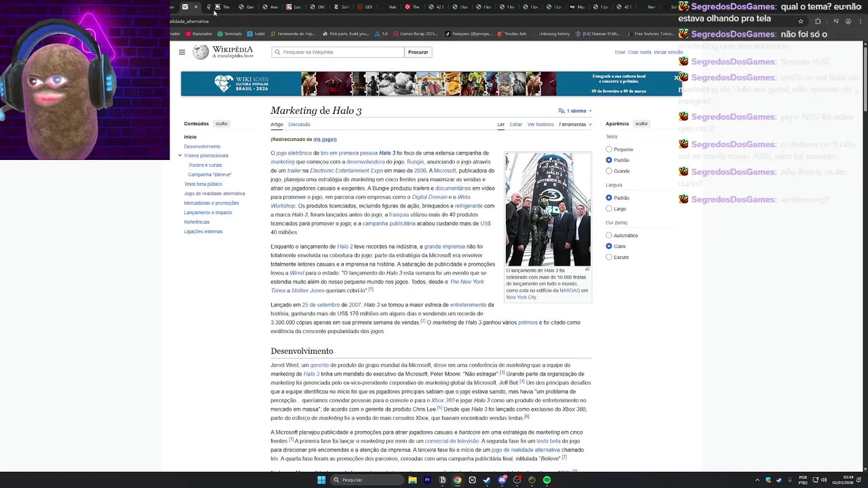Open the Editar tab

click(516, 125)
